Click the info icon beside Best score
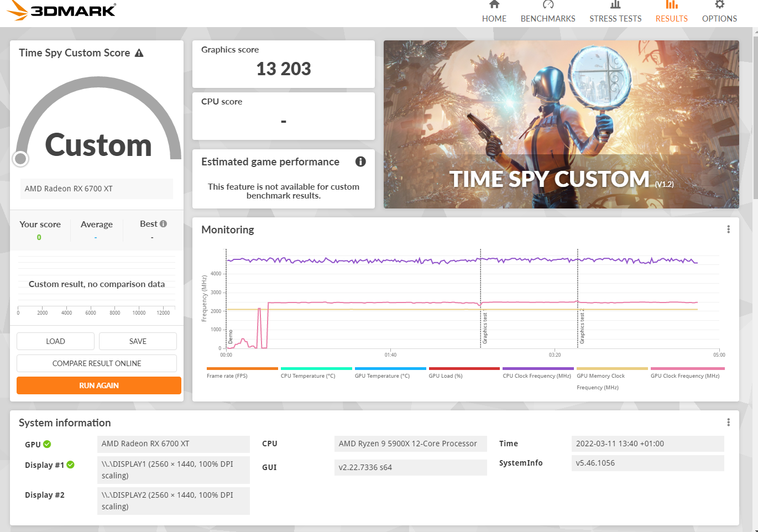 163,224
